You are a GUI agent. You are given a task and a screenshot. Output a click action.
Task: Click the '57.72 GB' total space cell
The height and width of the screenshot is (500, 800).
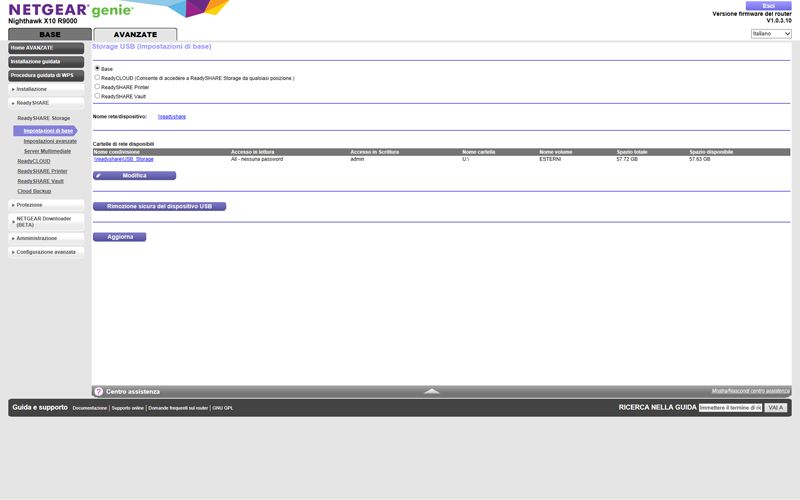pos(627,159)
